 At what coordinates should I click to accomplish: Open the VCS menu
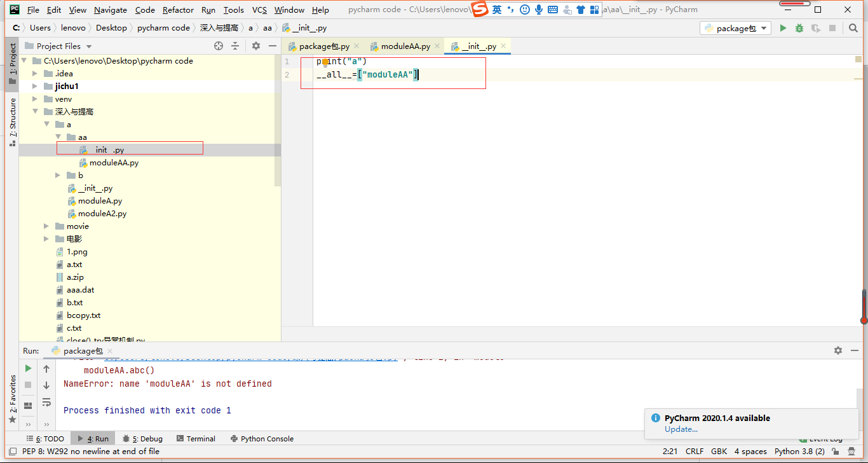point(259,10)
